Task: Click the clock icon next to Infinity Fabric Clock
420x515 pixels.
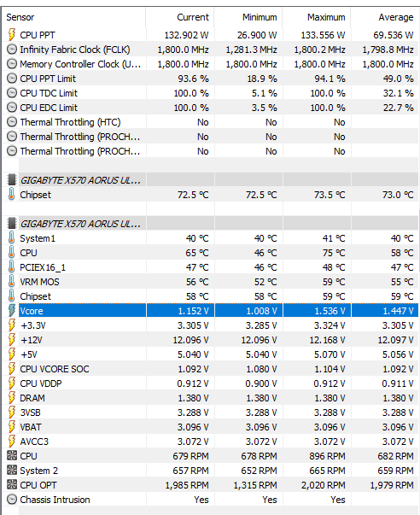Action: [x=11, y=50]
